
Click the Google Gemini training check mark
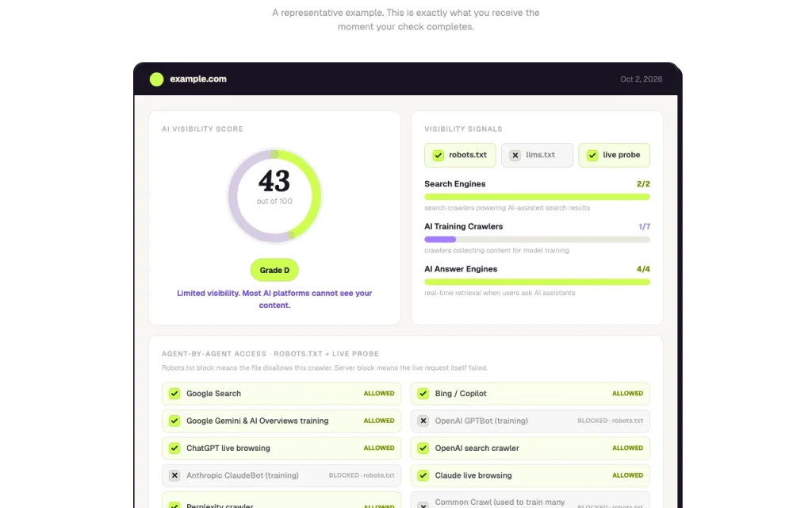(x=174, y=421)
